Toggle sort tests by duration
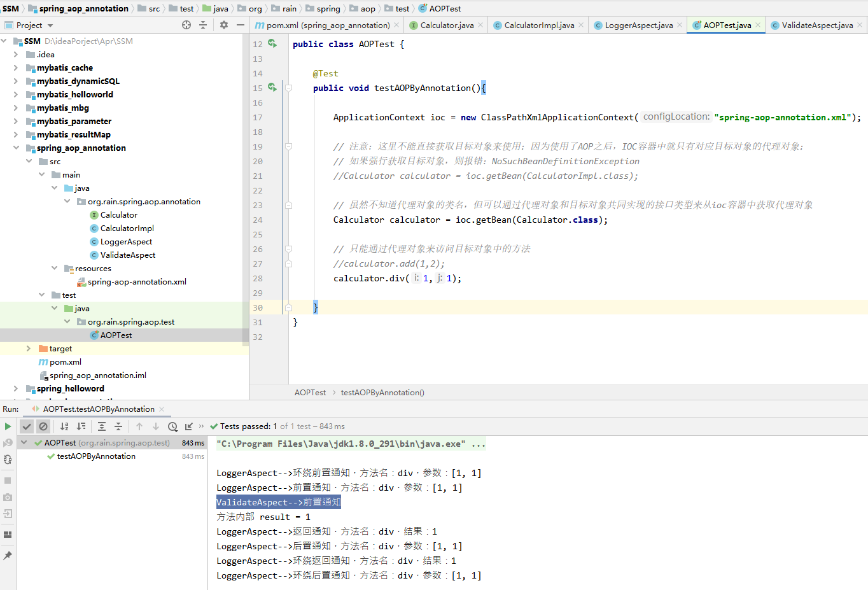868x590 pixels. [x=81, y=426]
